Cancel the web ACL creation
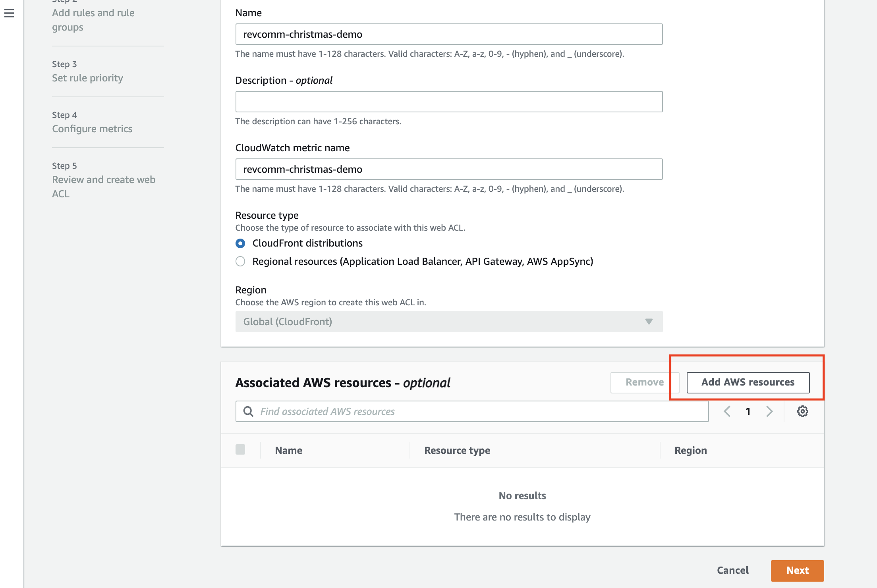The width and height of the screenshot is (877, 588). (732, 571)
